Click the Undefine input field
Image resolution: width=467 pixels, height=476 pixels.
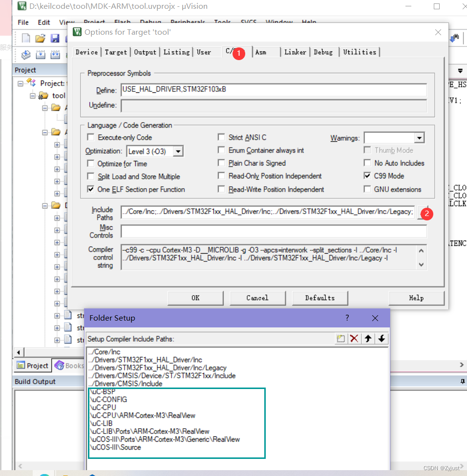(x=274, y=106)
